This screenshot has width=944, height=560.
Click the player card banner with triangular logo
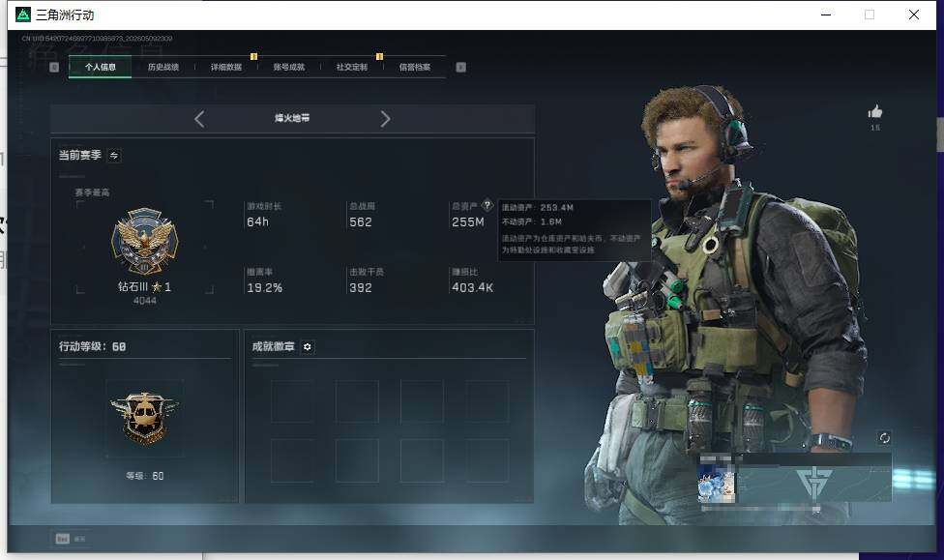click(x=813, y=483)
